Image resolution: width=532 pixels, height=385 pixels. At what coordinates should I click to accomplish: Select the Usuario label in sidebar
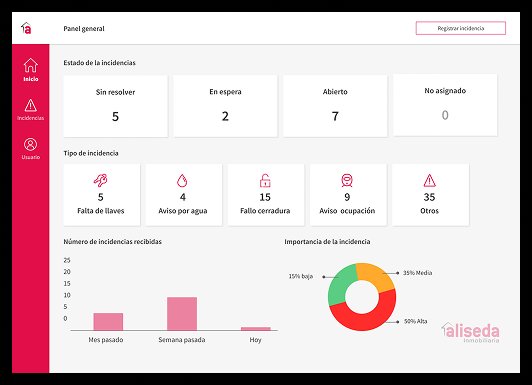(31, 157)
